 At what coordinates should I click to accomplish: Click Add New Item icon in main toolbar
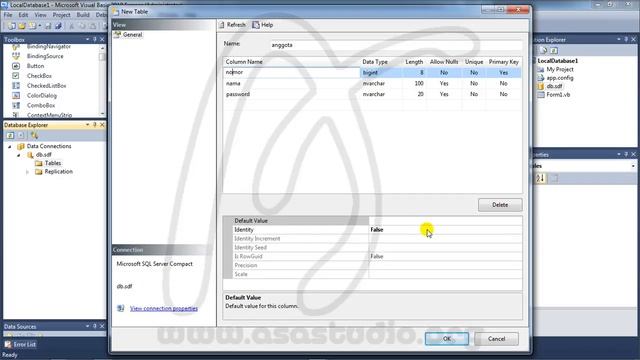pos(32,26)
